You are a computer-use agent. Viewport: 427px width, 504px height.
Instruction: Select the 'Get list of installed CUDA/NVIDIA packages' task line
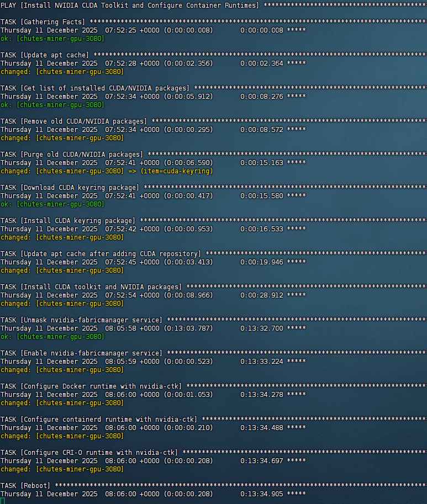pos(95,88)
